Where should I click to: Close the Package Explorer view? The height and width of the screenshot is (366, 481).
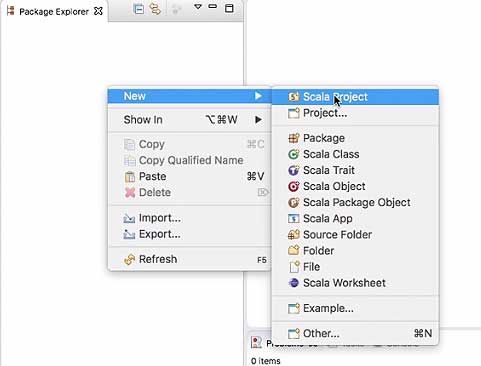(x=98, y=11)
